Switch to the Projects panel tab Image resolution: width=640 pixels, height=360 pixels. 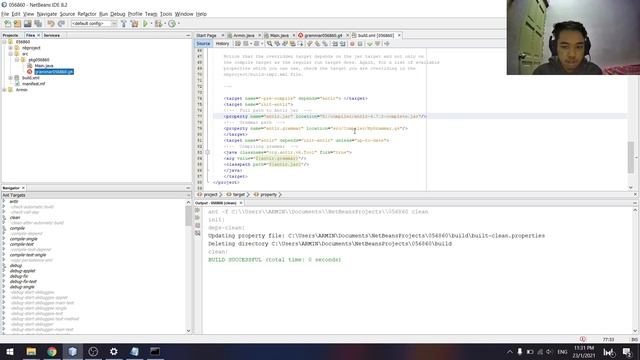(10, 36)
